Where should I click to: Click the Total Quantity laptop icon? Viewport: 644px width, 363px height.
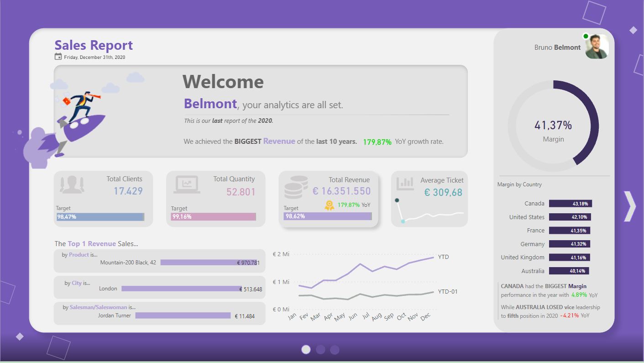coord(186,184)
